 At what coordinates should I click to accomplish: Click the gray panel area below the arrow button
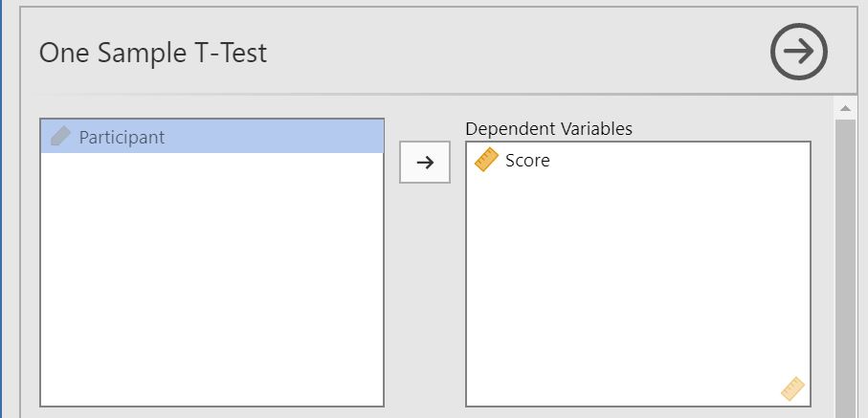point(424,287)
